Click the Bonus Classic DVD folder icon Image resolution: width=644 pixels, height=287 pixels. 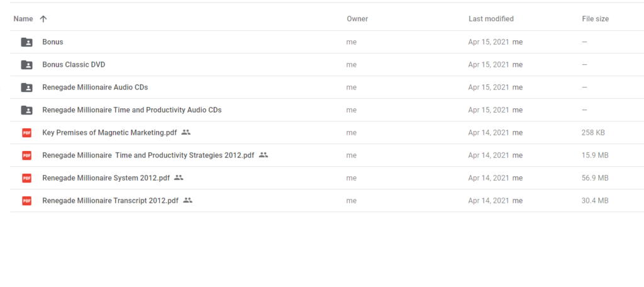coord(26,65)
